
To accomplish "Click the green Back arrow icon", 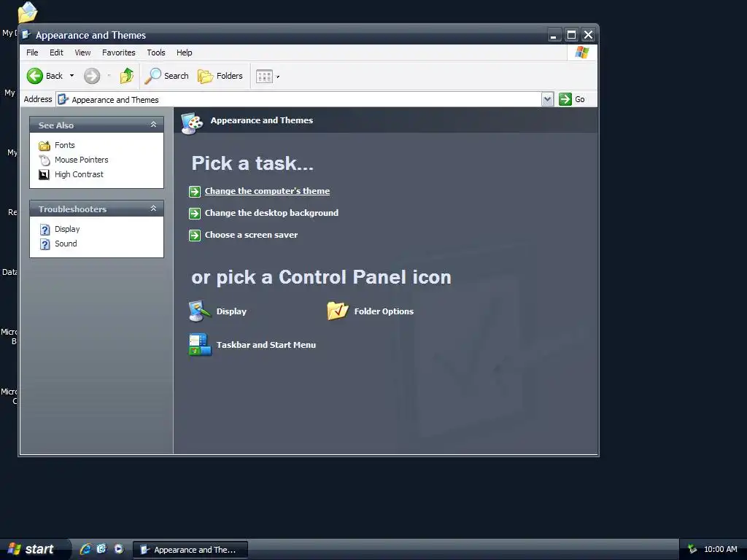I will click(x=35, y=76).
